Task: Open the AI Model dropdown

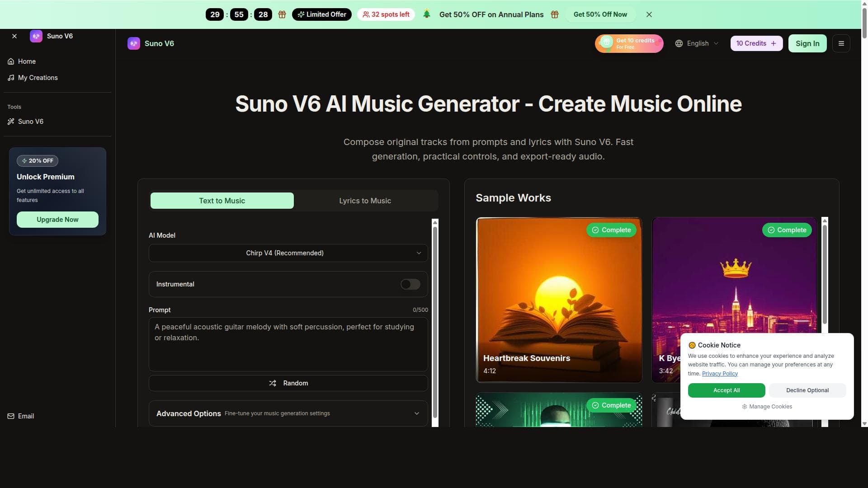Action: click(x=288, y=253)
